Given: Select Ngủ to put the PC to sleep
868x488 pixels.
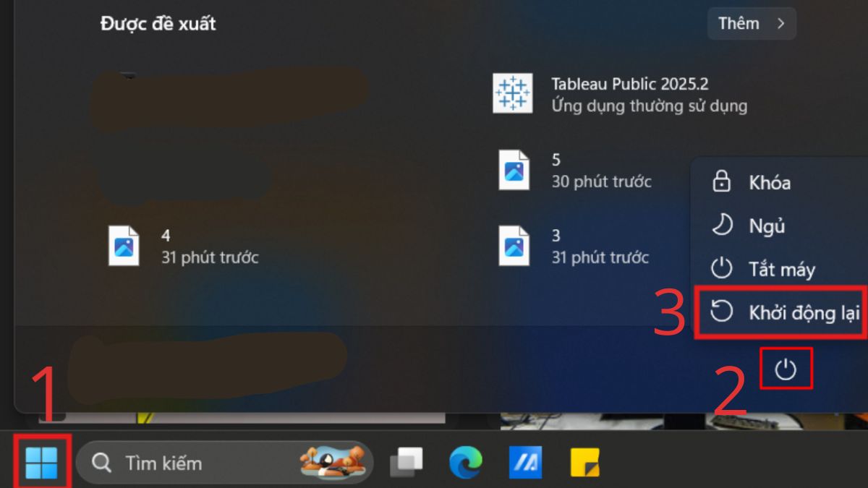Looking at the screenshot, I should (766, 226).
